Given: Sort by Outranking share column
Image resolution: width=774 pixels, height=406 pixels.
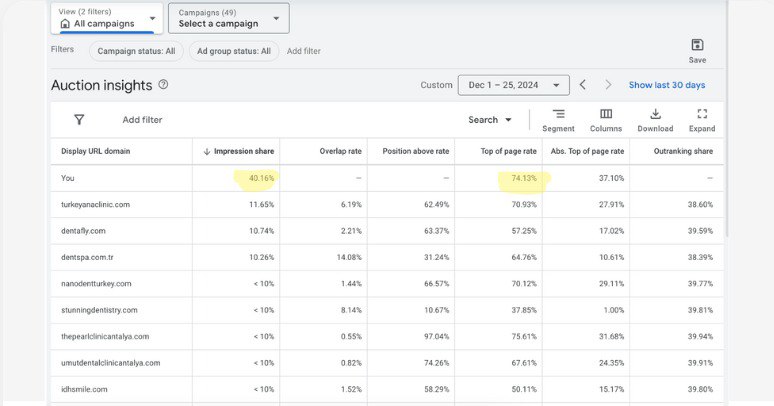Looking at the screenshot, I should click(683, 151).
